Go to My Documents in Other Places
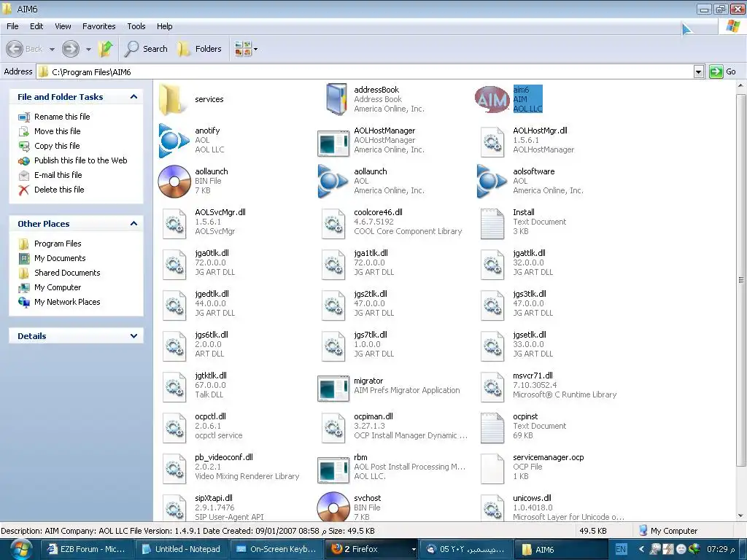The image size is (747, 560). 60,258
